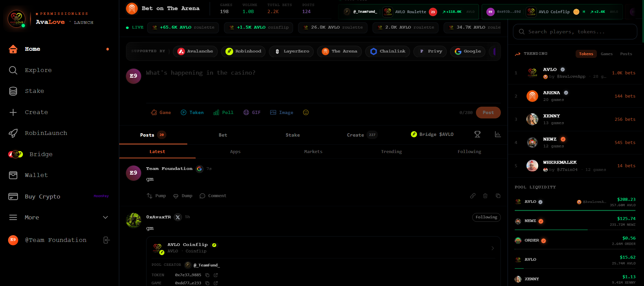644x286 pixels.
Task: Open the Trending sub-tab in the feed
Action: [391, 152]
